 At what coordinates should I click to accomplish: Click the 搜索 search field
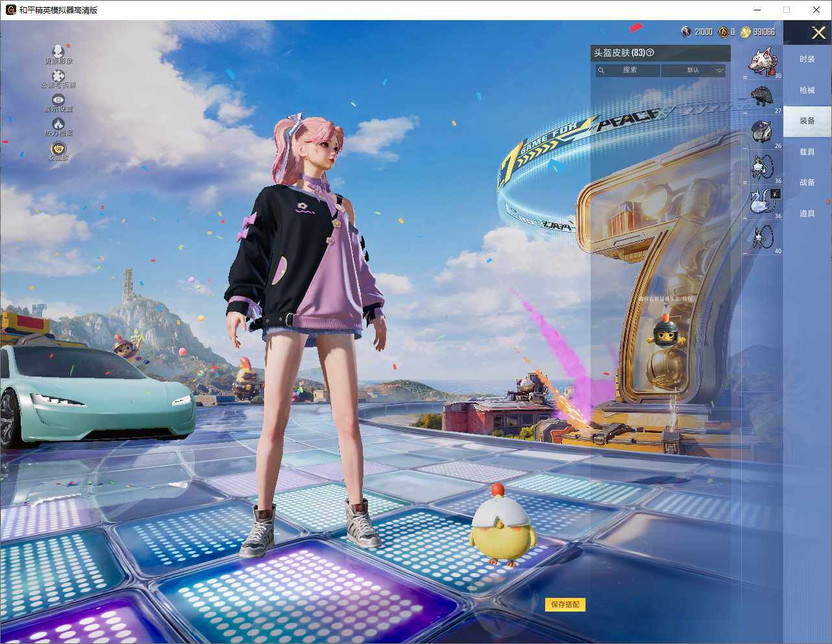click(628, 70)
